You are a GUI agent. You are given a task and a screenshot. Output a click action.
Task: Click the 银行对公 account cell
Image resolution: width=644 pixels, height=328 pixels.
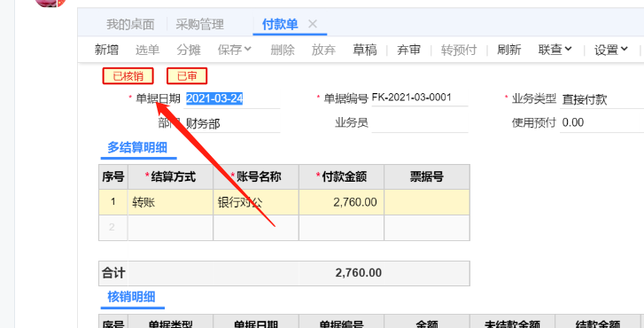pyautogui.click(x=256, y=202)
